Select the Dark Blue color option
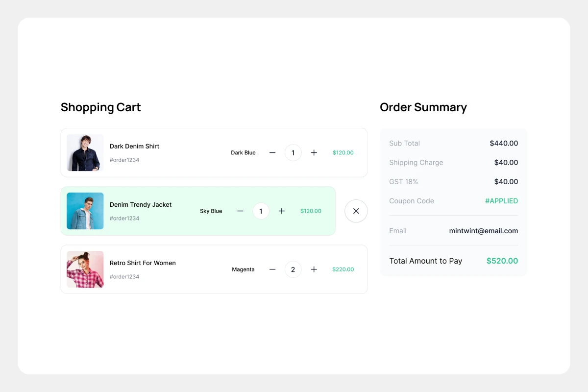Screen dimensions: 588x392 click(243, 153)
